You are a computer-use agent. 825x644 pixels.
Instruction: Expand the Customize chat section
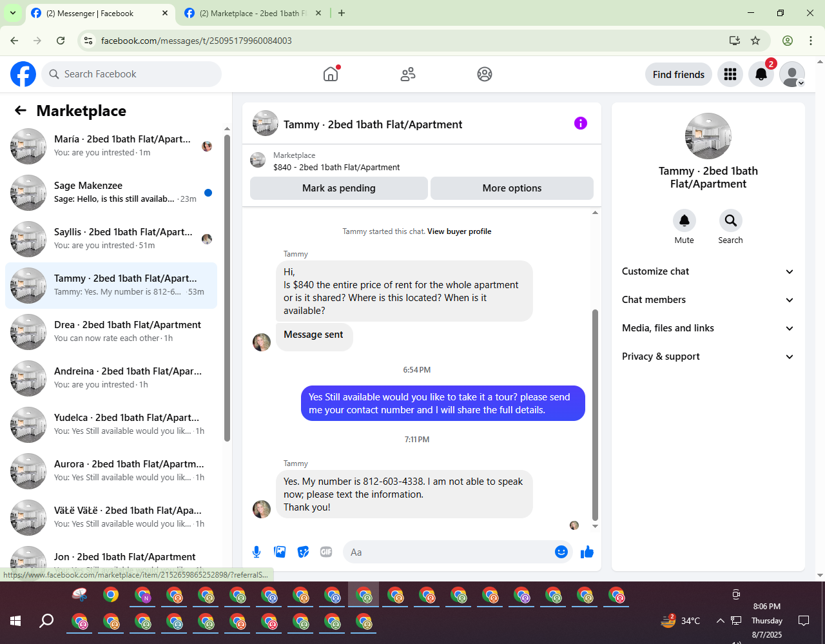tap(708, 271)
